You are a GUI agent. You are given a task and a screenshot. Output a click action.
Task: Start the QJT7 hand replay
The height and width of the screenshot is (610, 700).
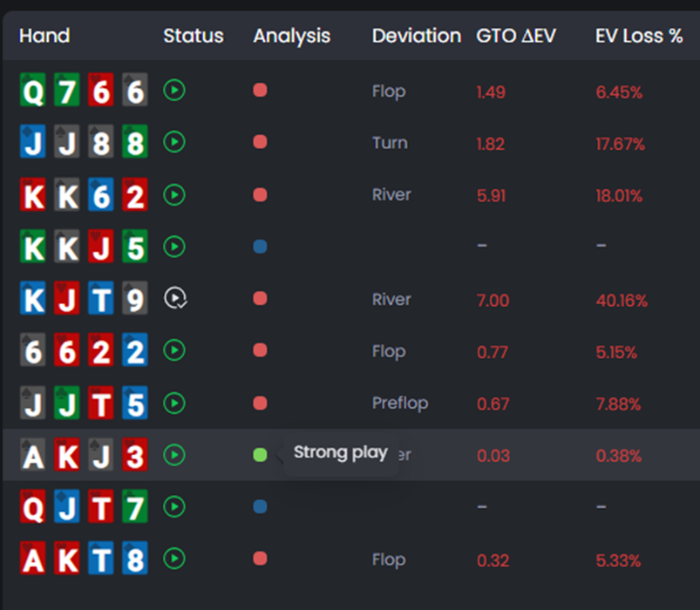tap(173, 506)
